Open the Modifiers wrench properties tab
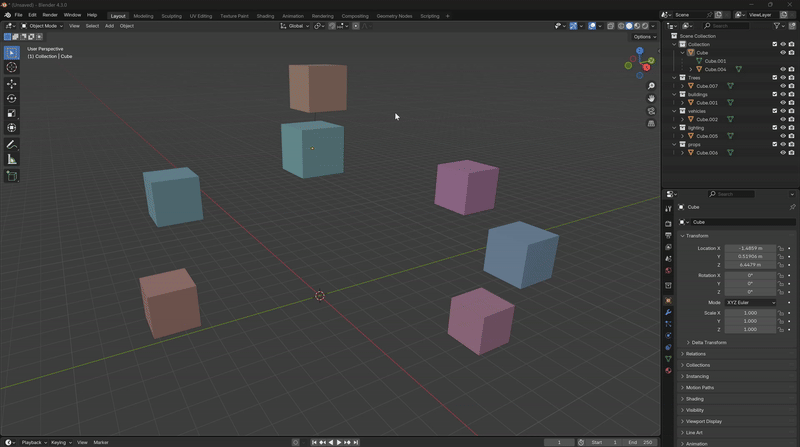Image resolution: width=800 pixels, height=447 pixels. point(668,312)
